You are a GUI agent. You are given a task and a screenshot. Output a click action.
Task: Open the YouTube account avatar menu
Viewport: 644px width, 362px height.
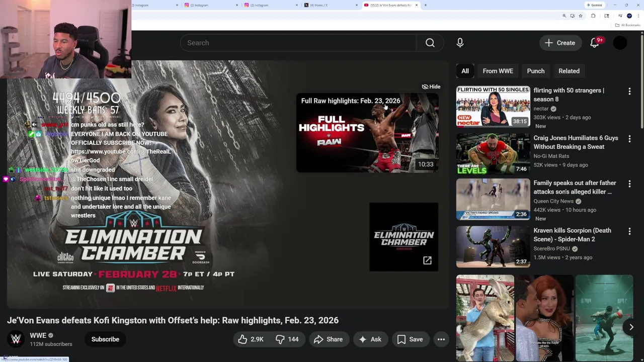tap(620, 43)
